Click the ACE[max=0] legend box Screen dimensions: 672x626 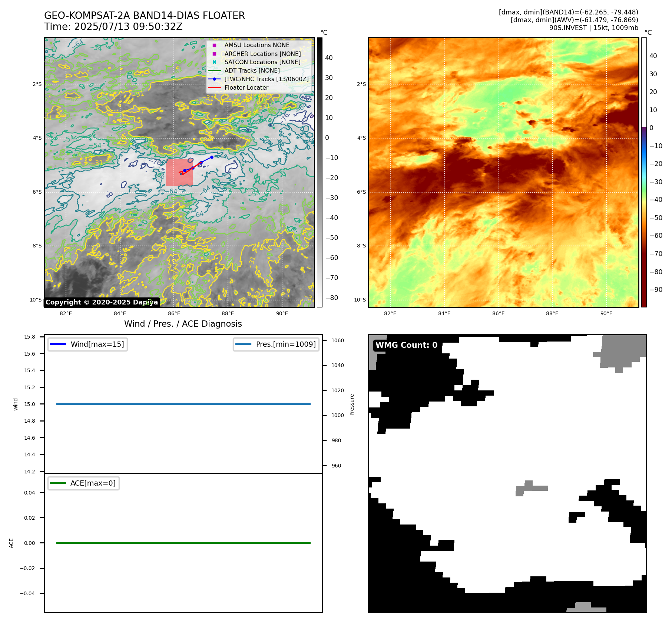(83, 483)
